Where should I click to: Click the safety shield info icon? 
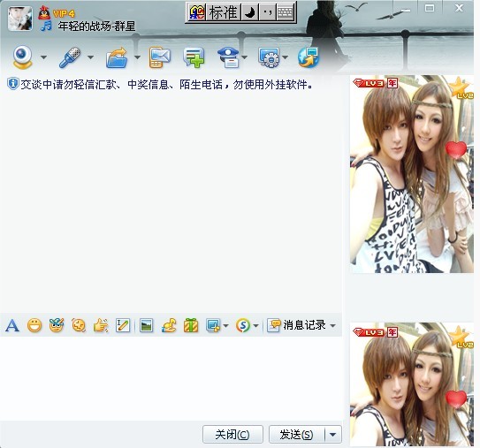[x=13, y=84]
